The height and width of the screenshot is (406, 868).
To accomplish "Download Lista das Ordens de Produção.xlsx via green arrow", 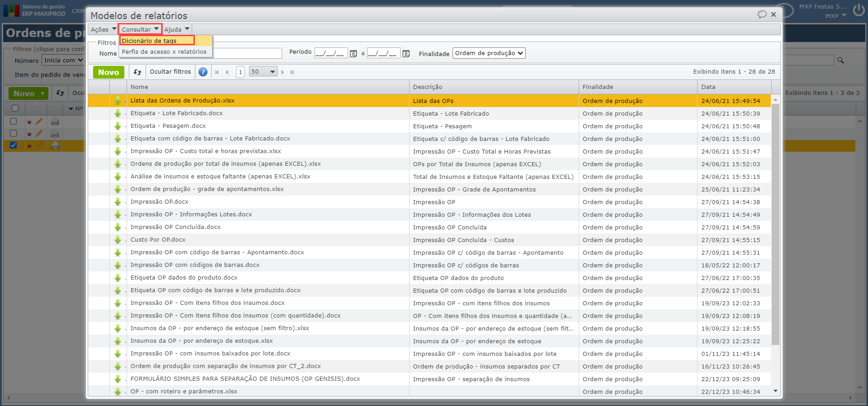I will coord(118,101).
